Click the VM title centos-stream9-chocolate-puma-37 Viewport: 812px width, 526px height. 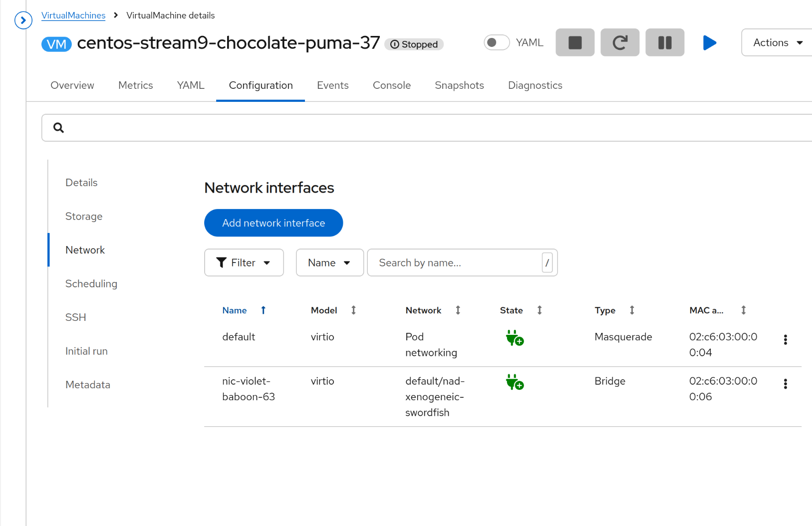[x=229, y=43]
